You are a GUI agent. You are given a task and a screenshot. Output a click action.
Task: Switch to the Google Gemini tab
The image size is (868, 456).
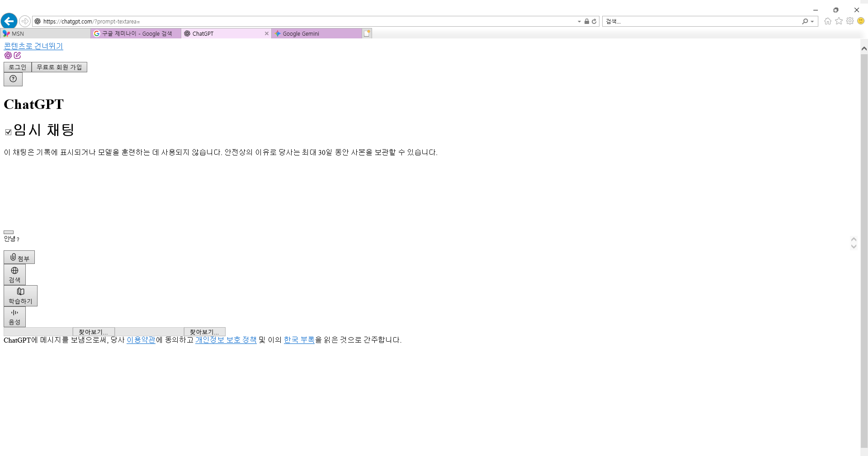point(316,33)
